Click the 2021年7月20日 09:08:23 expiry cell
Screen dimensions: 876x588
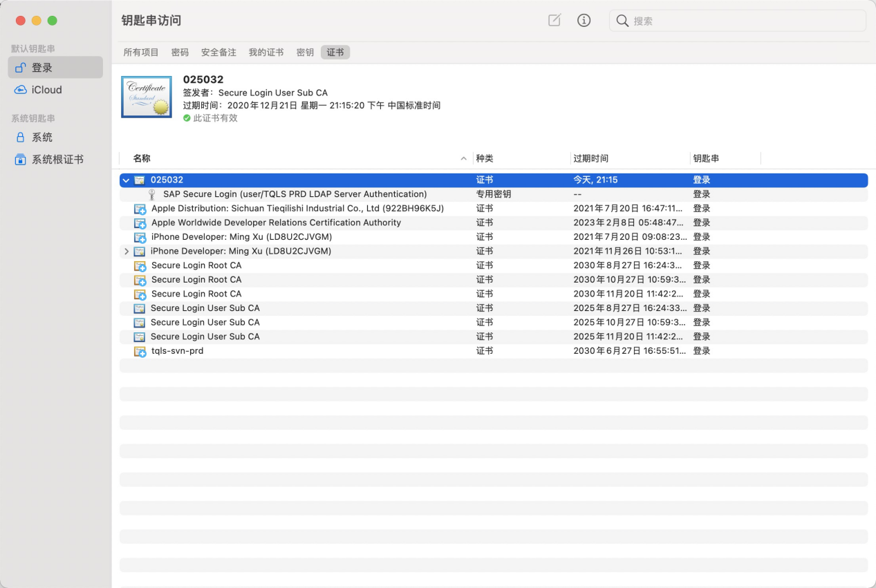[628, 237]
